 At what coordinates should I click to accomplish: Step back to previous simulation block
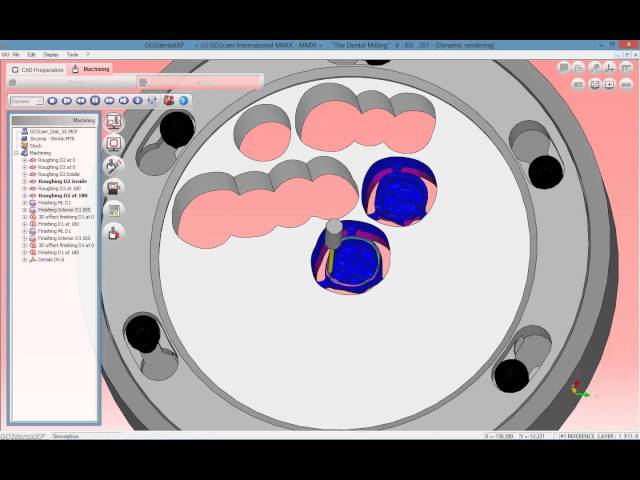(67, 100)
